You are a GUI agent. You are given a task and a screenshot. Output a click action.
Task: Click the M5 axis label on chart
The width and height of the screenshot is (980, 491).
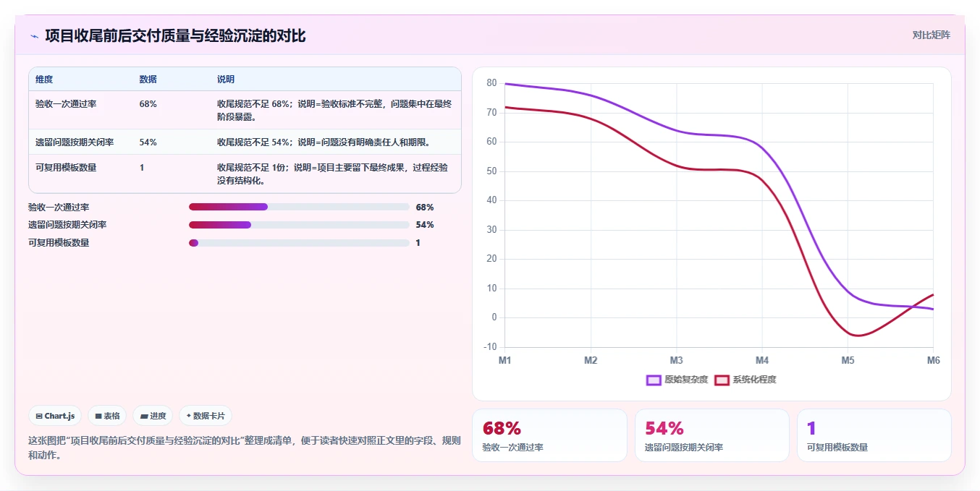pyautogui.click(x=848, y=360)
